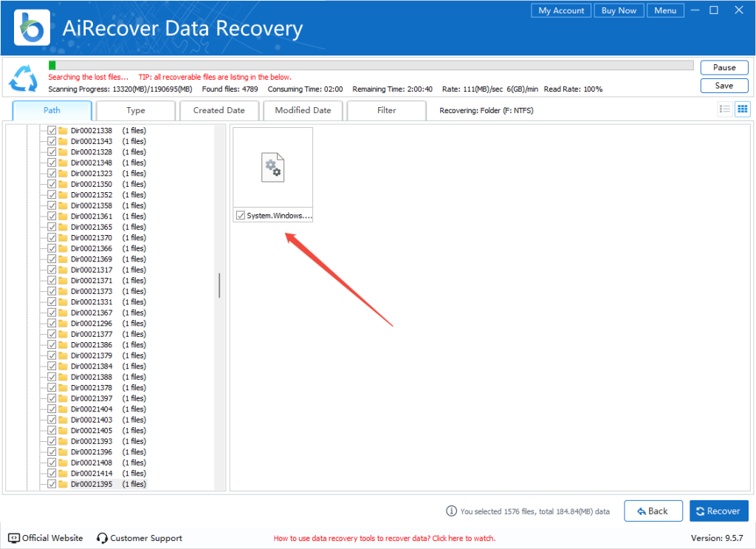Pause the scanning process
This screenshot has width=756, height=549.
coord(724,67)
